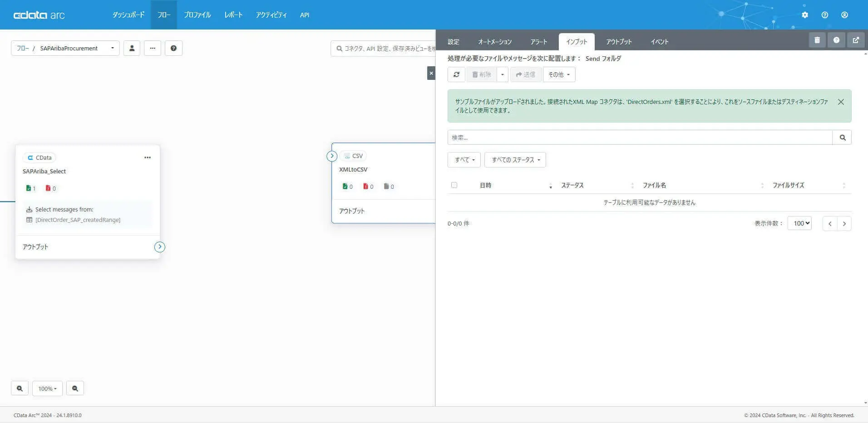This screenshot has width=868, height=423.
Task: Switch to the アラート tab
Action: 539,42
